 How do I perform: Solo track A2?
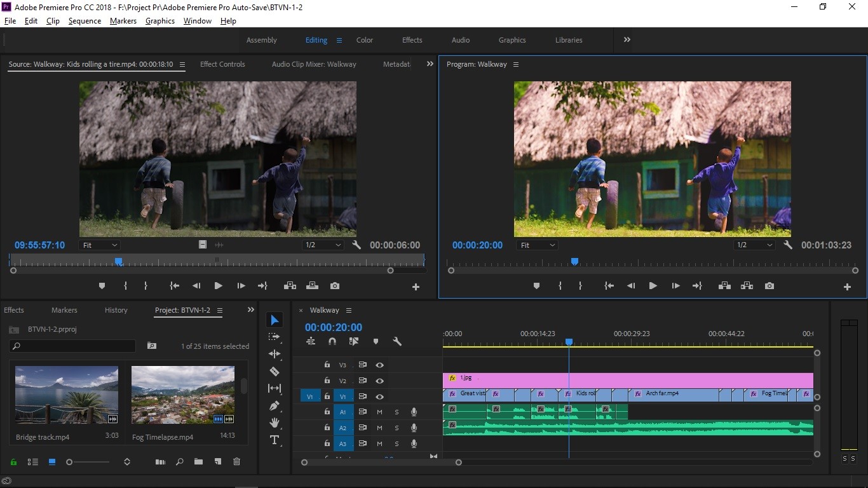click(397, 428)
